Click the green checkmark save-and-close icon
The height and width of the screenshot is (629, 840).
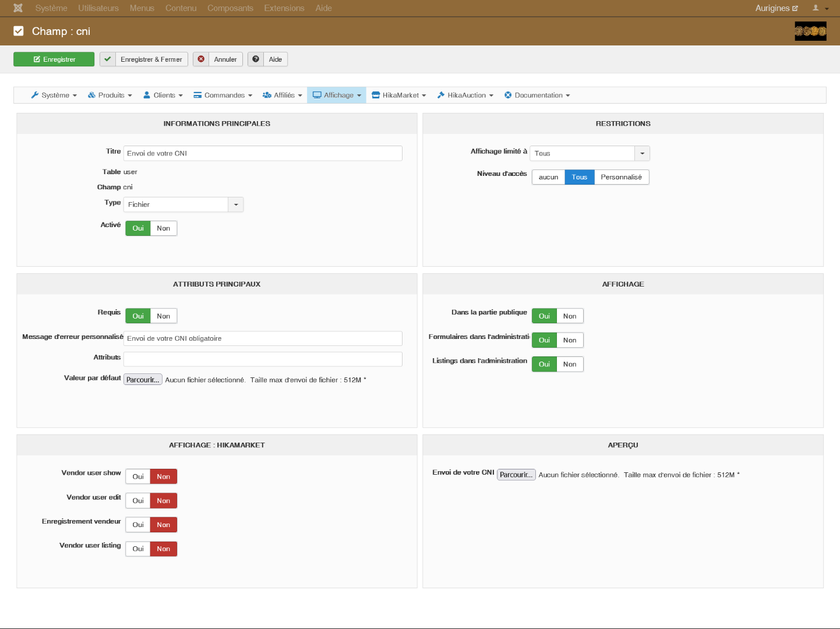pyautogui.click(x=108, y=59)
